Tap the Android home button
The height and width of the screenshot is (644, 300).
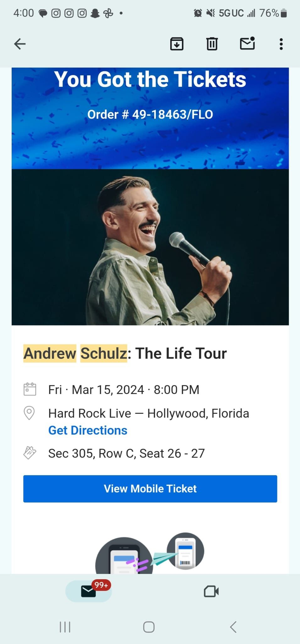[x=149, y=627]
